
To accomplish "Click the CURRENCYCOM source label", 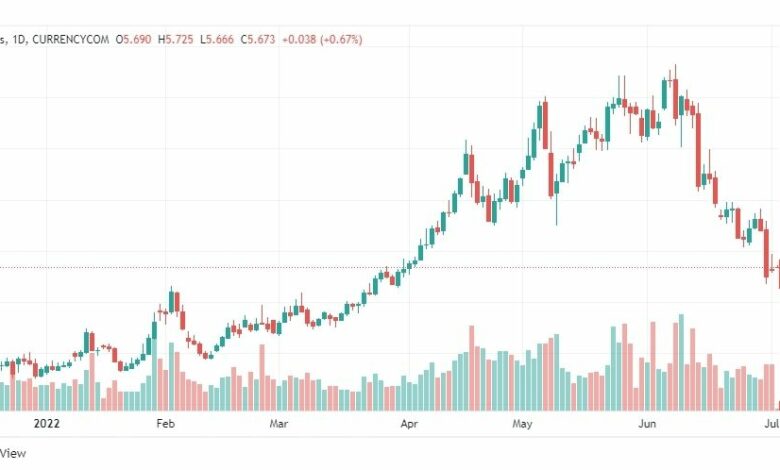I will click(x=71, y=39).
